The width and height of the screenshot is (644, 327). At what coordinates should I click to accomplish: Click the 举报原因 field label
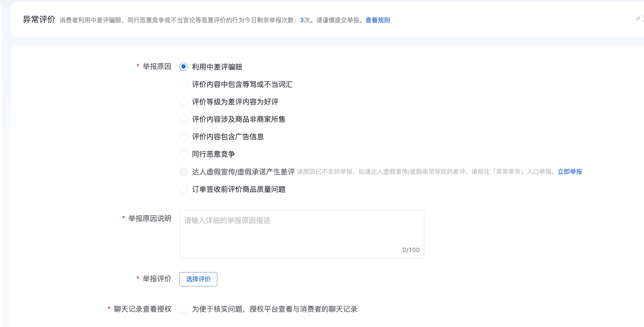pos(157,67)
